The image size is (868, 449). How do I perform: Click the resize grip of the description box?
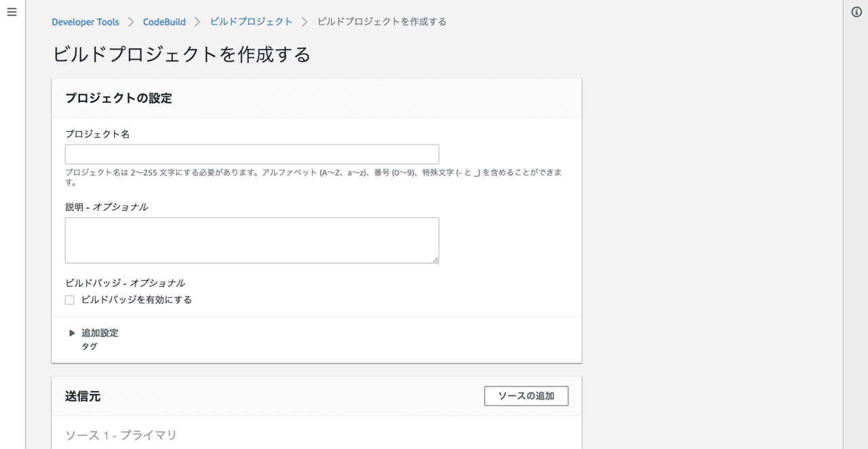[436, 260]
